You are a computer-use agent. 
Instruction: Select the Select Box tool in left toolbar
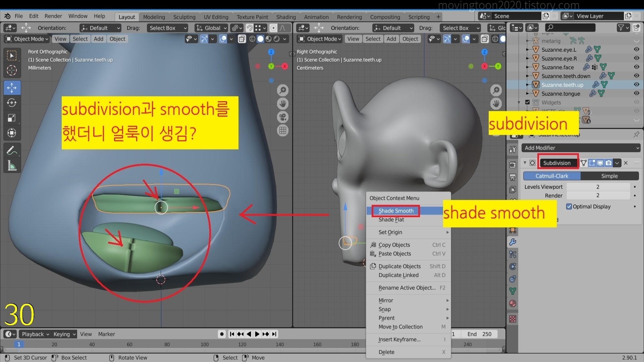pos(12,55)
